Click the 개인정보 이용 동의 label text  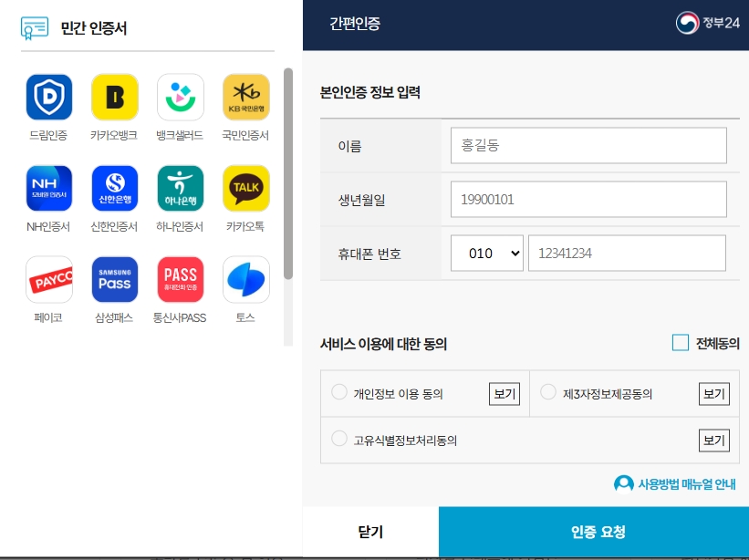(399, 394)
